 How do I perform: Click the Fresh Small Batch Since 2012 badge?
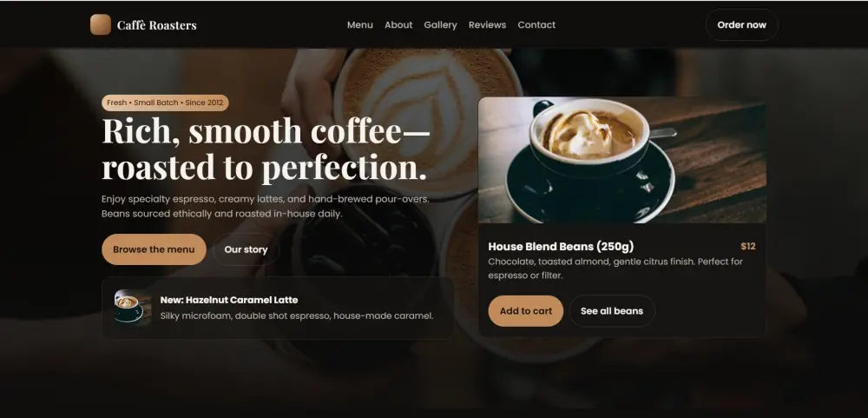point(165,103)
